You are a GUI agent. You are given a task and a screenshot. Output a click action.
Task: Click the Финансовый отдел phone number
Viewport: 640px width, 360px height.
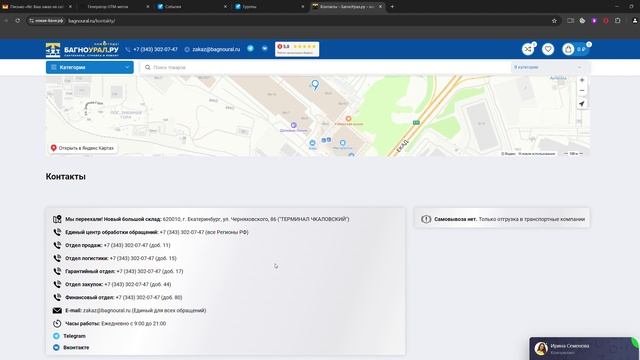click(x=149, y=297)
